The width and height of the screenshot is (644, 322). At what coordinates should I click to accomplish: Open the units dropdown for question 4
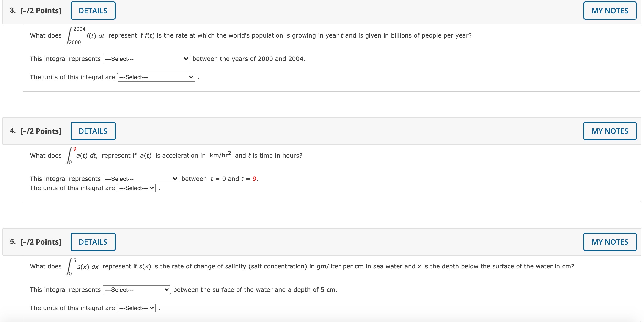[x=136, y=188]
